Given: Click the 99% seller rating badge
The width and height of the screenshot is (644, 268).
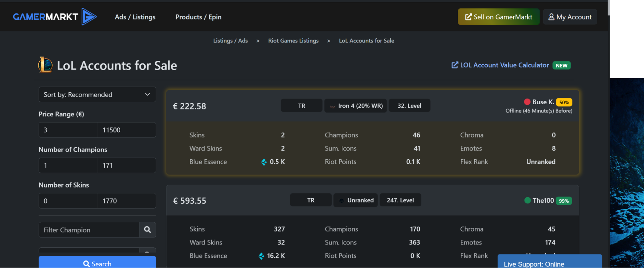Looking at the screenshot, I should (564, 201).
